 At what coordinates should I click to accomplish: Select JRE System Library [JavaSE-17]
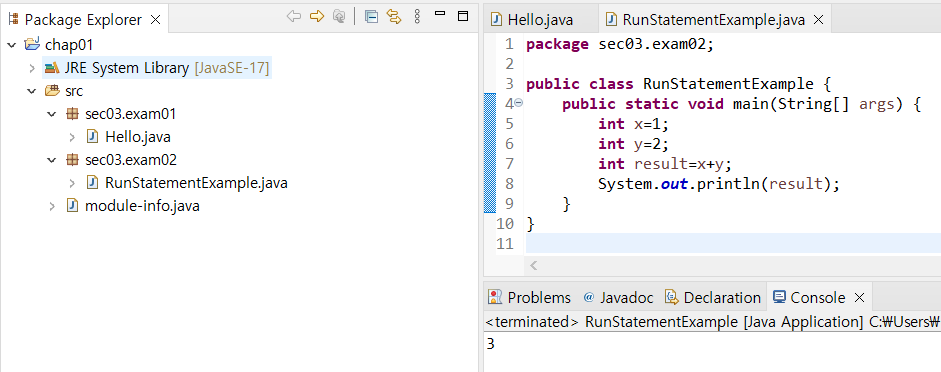click(x=167, y=68)
